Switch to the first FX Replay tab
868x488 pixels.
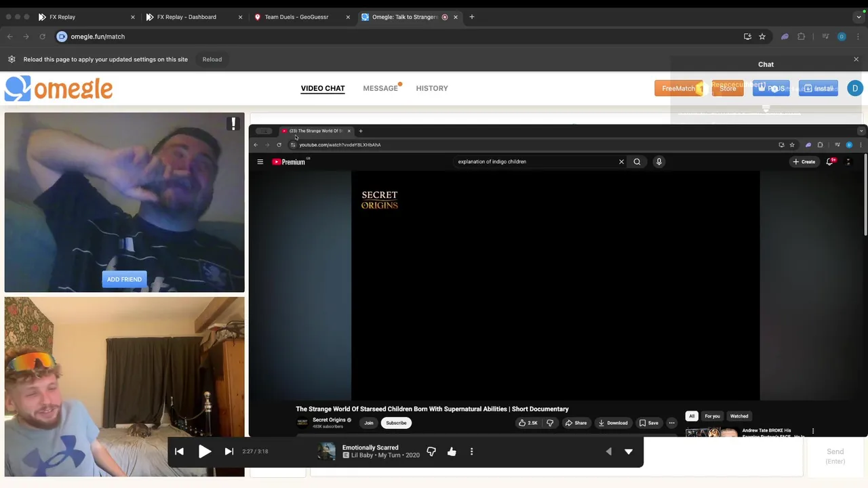(x=85, y=17)
